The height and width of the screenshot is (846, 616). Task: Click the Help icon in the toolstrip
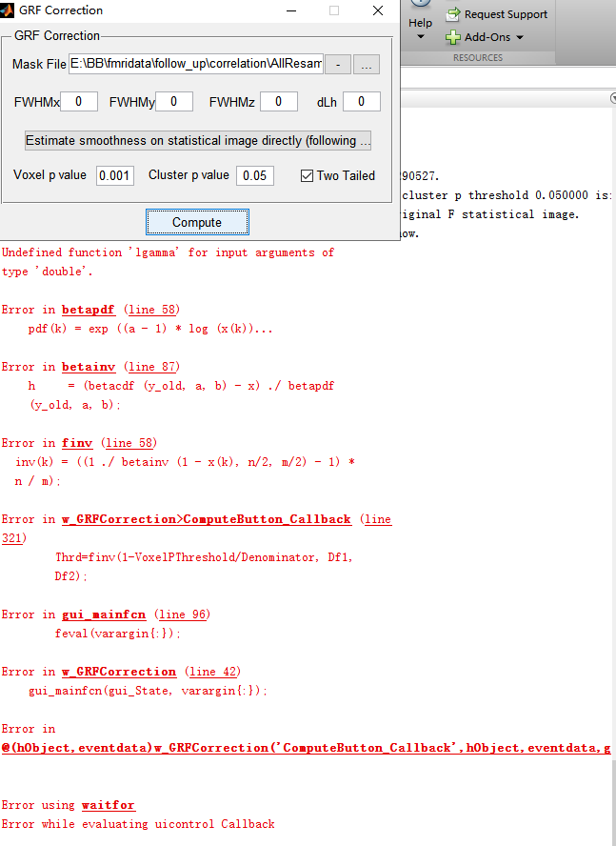coord(420,5)
